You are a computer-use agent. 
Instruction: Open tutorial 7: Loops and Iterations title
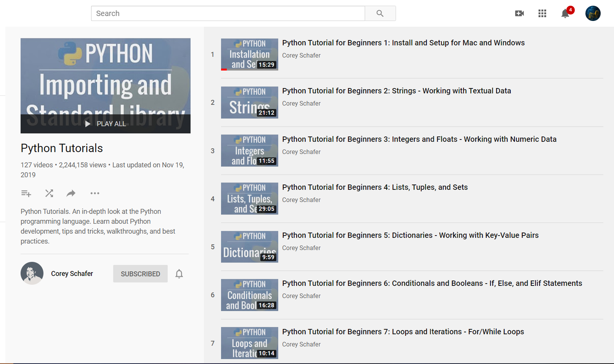click(403, 332)
